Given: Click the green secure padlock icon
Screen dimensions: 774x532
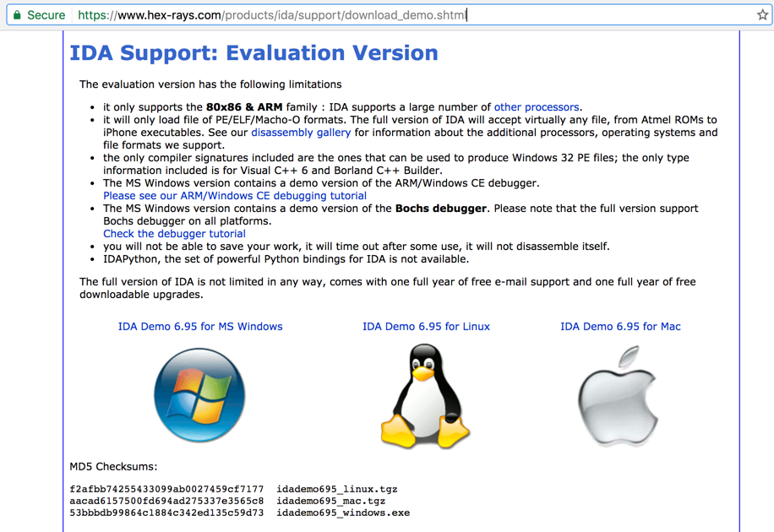Looking at the screenshot, I should tap(17, 15).
